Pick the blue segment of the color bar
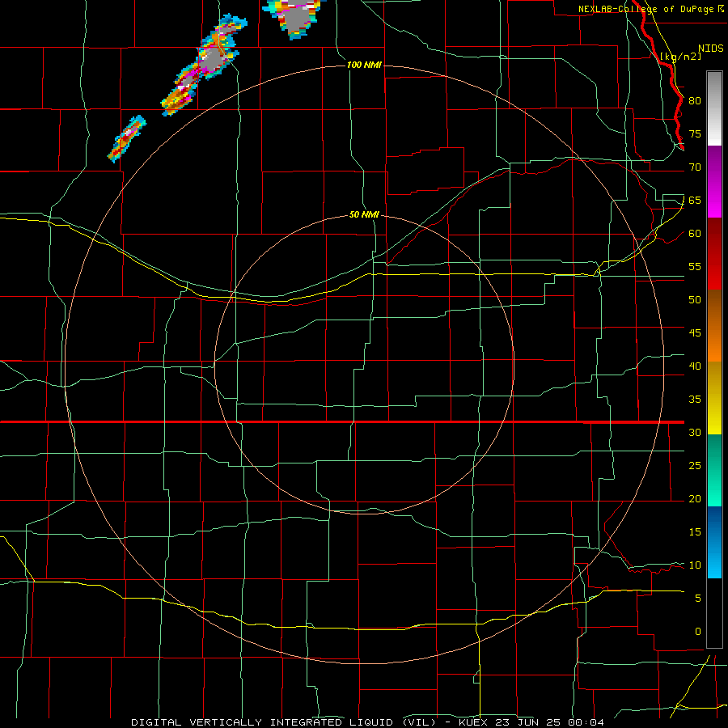This screenshot has width=728, height=728. (714, 542)
